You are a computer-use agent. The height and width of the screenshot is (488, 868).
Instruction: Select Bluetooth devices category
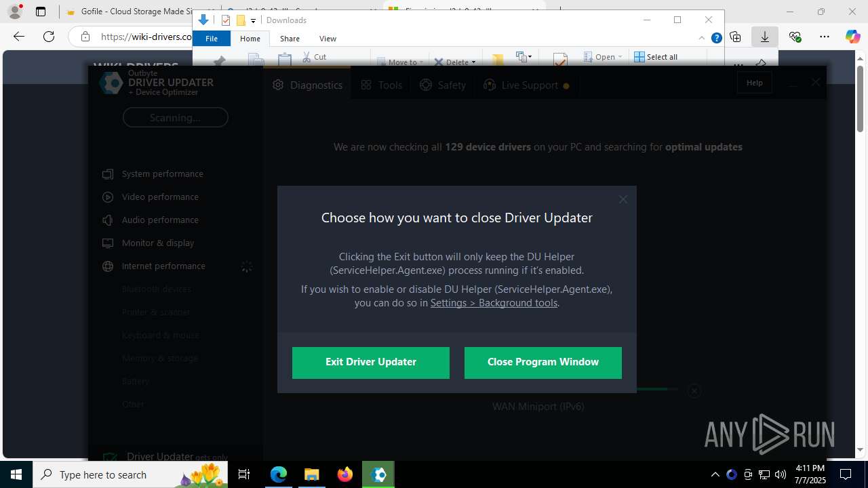pyautogui.click(x=156, y=289)
